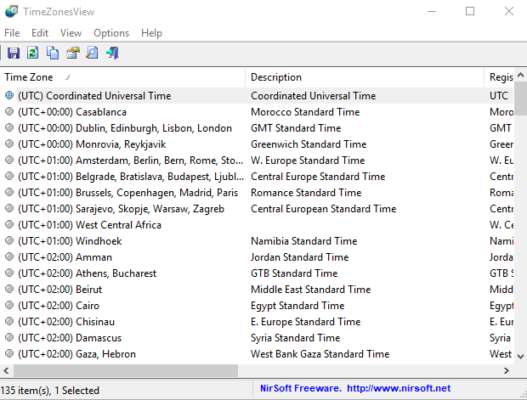This screenshot has height=400, width=527.
Task: Click the vertical scrollbar thumb
Action: coord(520,98)
